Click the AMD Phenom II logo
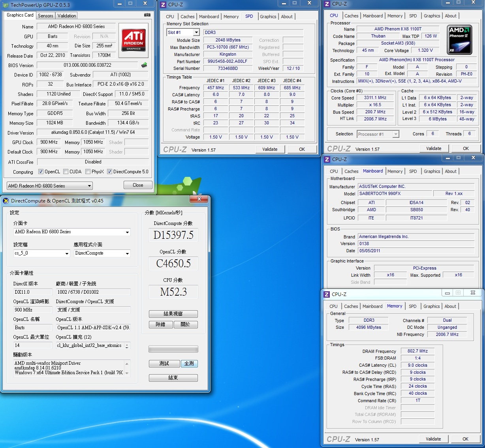This screenshot has height=448, width=485. pos(460,40)
